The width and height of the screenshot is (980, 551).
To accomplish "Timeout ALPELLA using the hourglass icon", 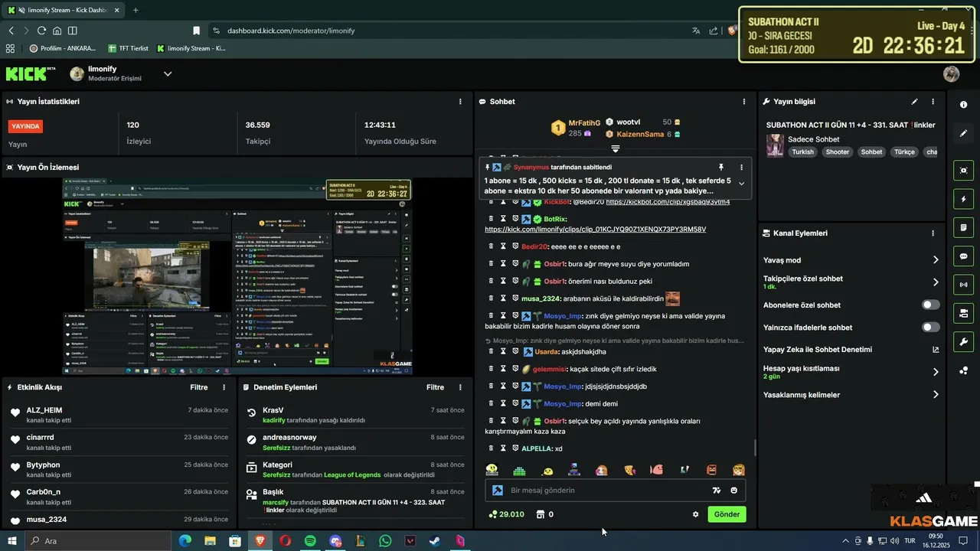I will point(503,448).
